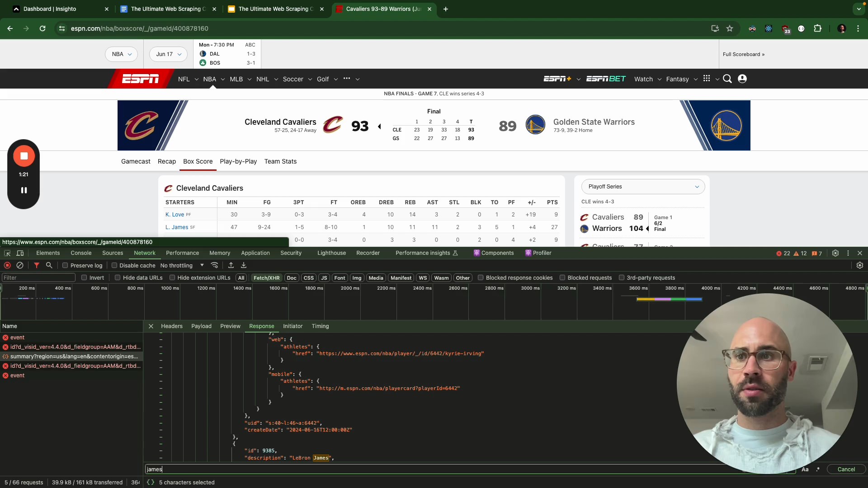The height and width of the screenshot is (488, 868).
Task: Toggle match case Aa in search bar
Action: tap(805, 469)
